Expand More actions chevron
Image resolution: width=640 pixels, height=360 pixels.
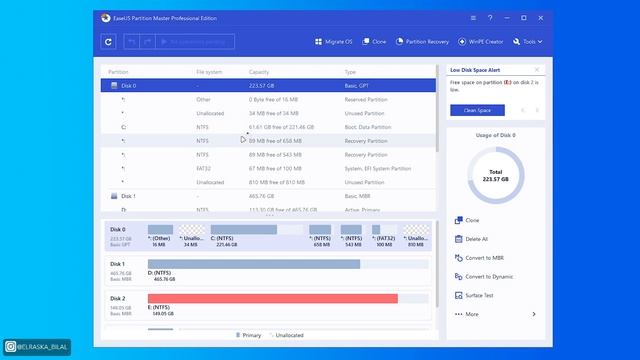pos(534,314)
